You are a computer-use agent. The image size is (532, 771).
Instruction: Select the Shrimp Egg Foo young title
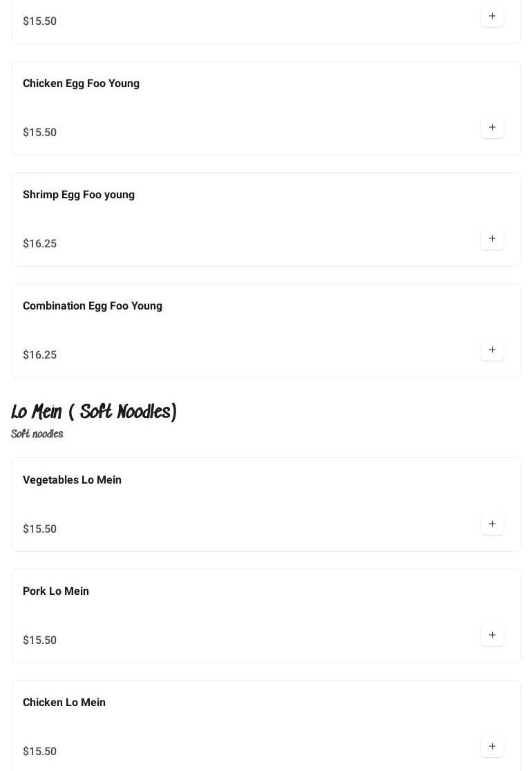click(x=79, y=195)
